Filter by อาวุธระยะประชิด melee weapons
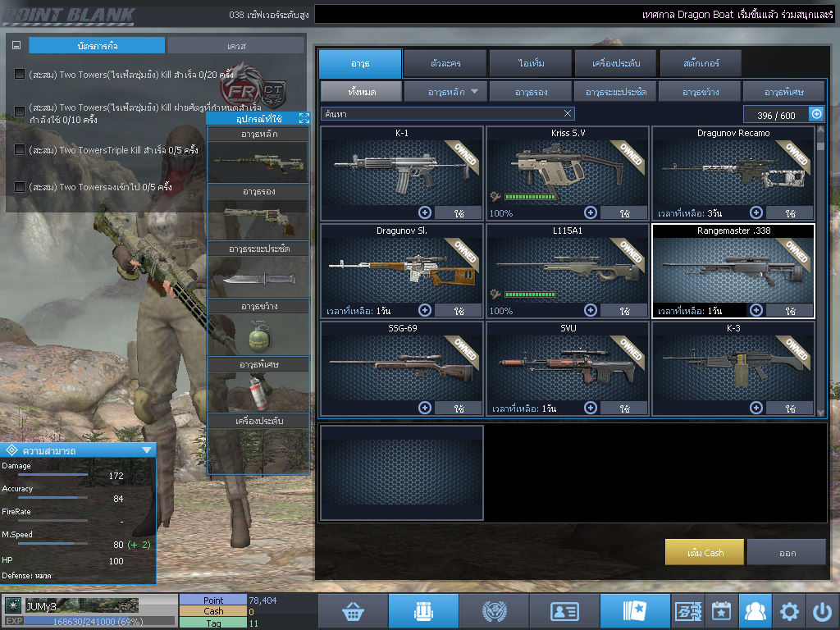 (x=615, y=92)
